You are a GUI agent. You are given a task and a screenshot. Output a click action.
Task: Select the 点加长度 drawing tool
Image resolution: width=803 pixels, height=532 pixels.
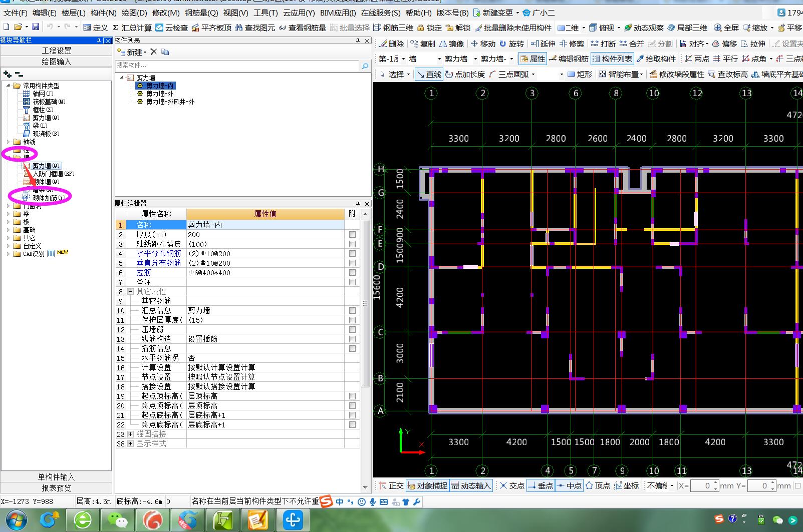465,74
